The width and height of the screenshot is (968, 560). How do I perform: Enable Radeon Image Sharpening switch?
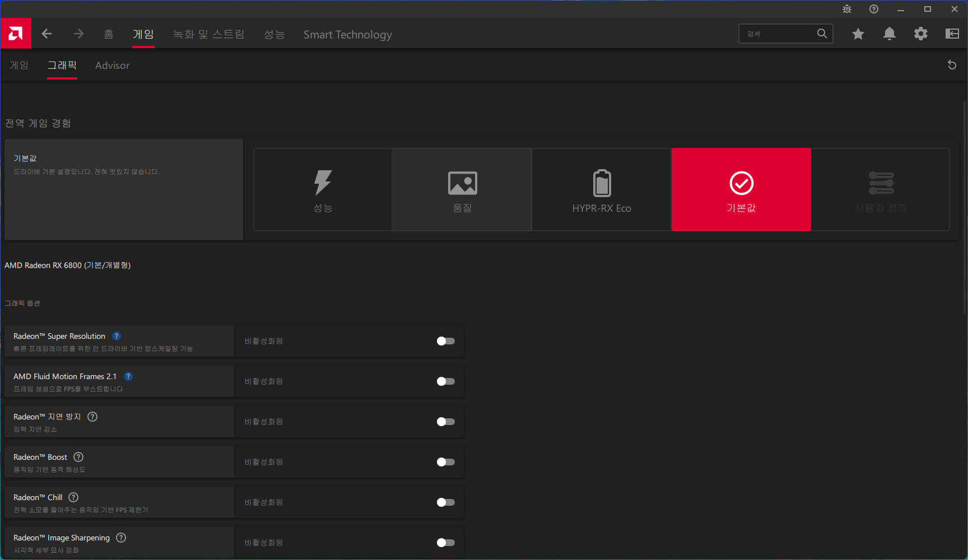coord(446,543)
